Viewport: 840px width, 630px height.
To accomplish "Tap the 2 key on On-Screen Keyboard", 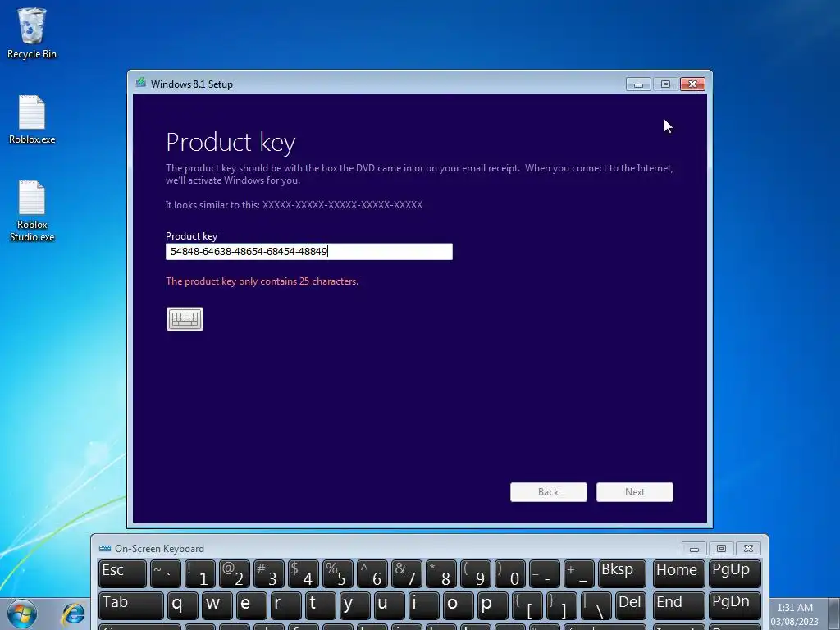I will click(x=234, y=573).
